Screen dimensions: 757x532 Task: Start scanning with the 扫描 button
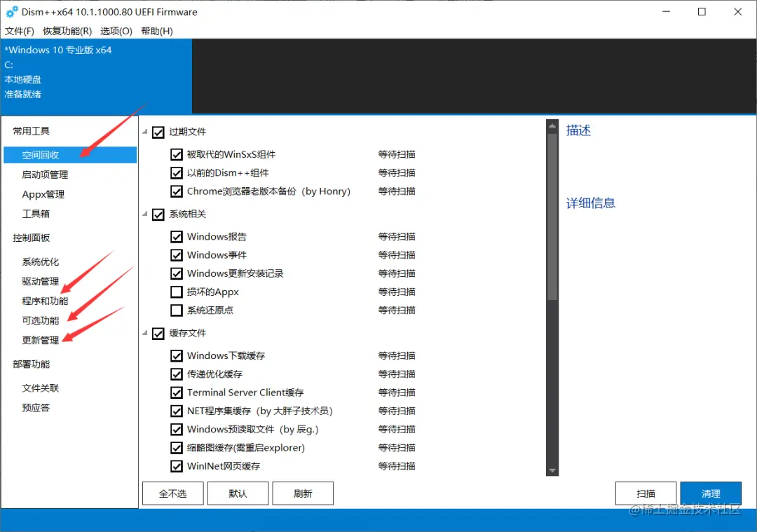pos(646,493)
